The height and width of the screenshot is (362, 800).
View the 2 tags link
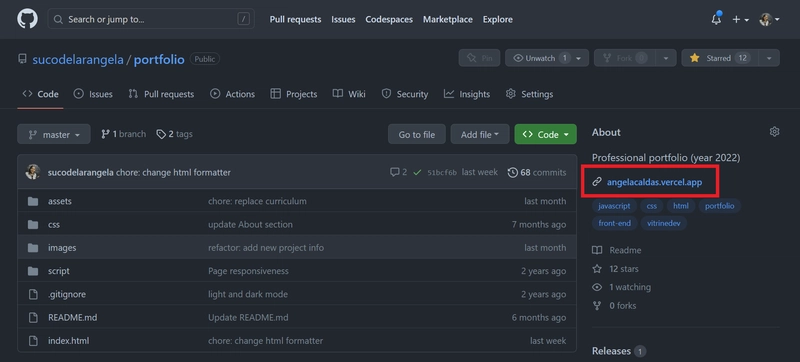174,134
